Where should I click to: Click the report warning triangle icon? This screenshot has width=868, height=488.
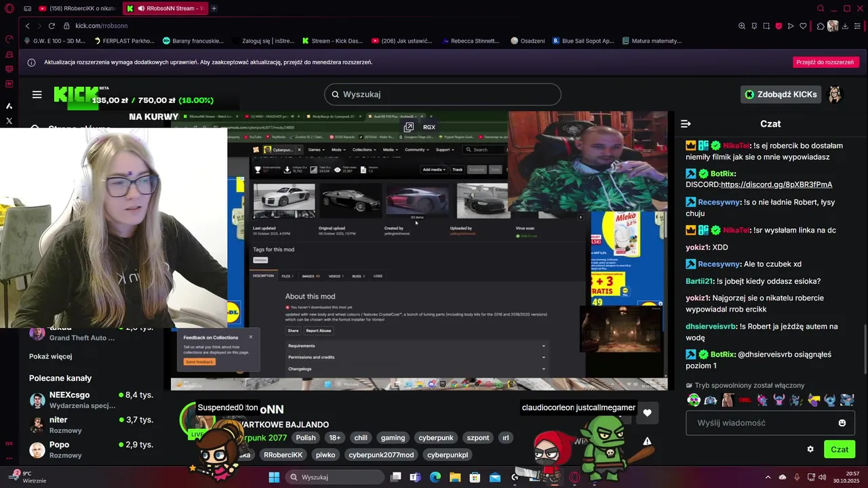pos(647,441)
